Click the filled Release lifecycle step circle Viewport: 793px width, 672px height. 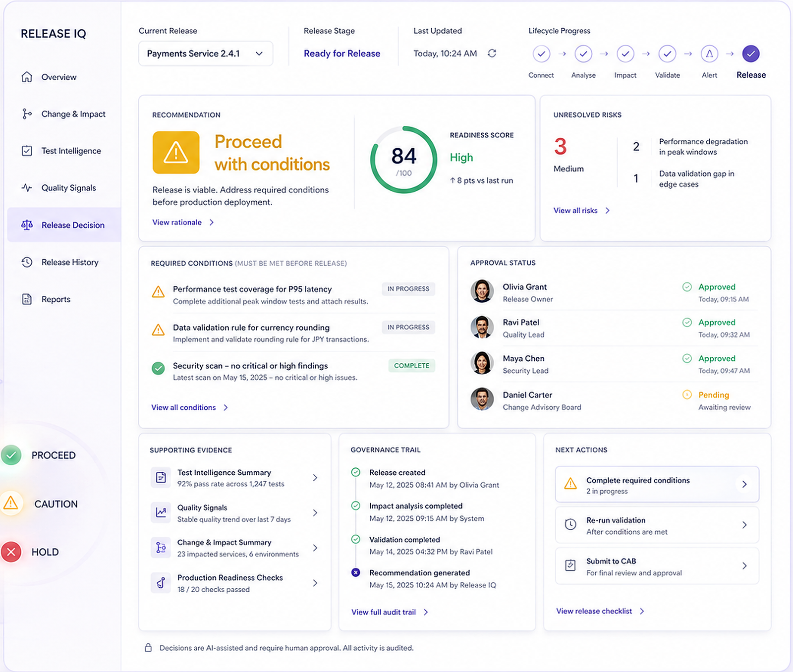(x=751, y=54)
